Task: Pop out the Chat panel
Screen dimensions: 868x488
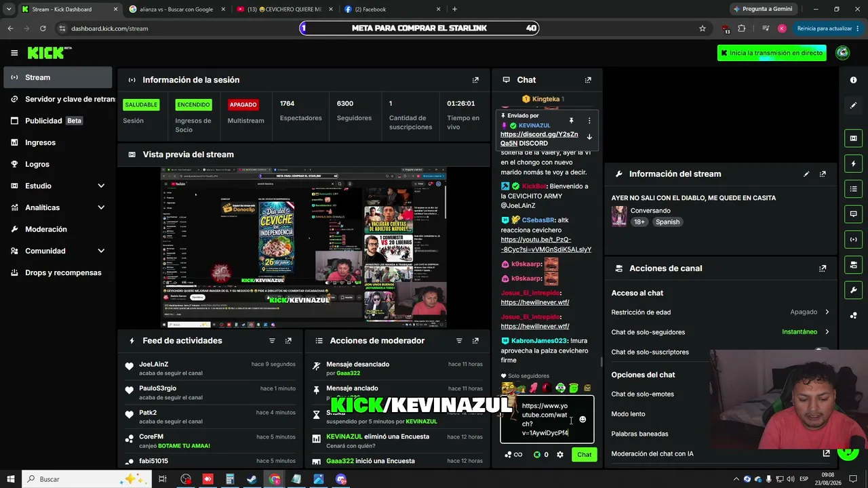Action: (x=588, y=80)
